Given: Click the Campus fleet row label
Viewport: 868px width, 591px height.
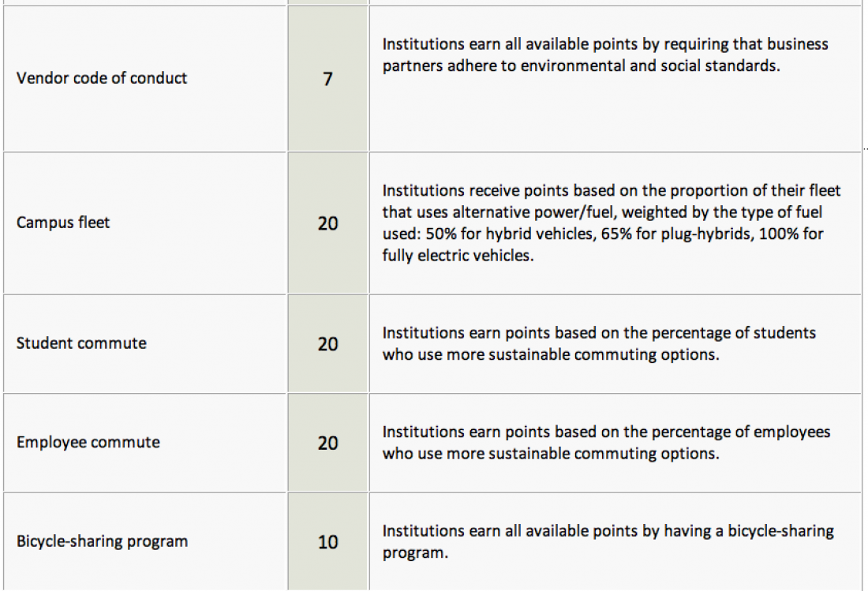Looking at the screenshot, I should (63, 223).
